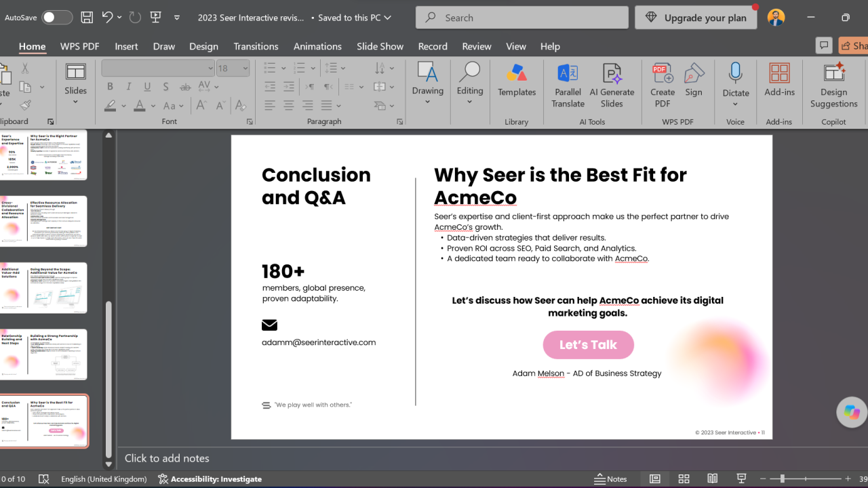Expand the font size dropdown

point(245,68)
